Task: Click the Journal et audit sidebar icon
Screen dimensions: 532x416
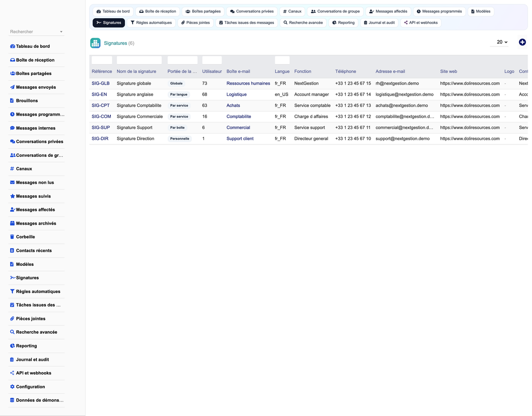Action: [12, 359]
